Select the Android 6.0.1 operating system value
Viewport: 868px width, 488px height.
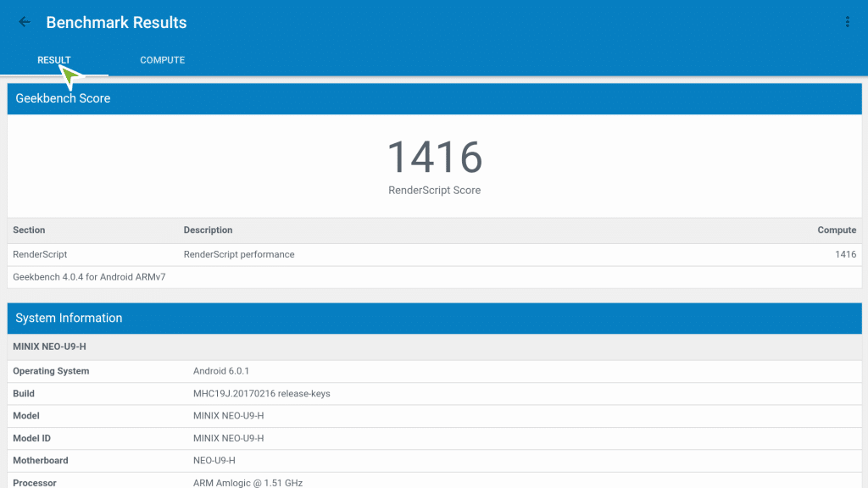click(221, 371)
